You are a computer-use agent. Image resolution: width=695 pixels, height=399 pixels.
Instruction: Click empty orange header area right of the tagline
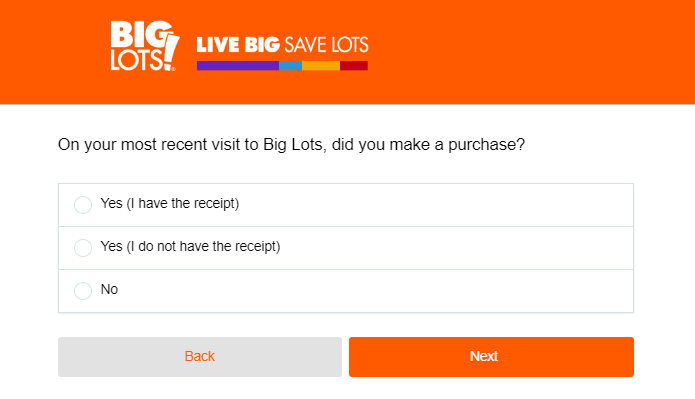(532, 52)
